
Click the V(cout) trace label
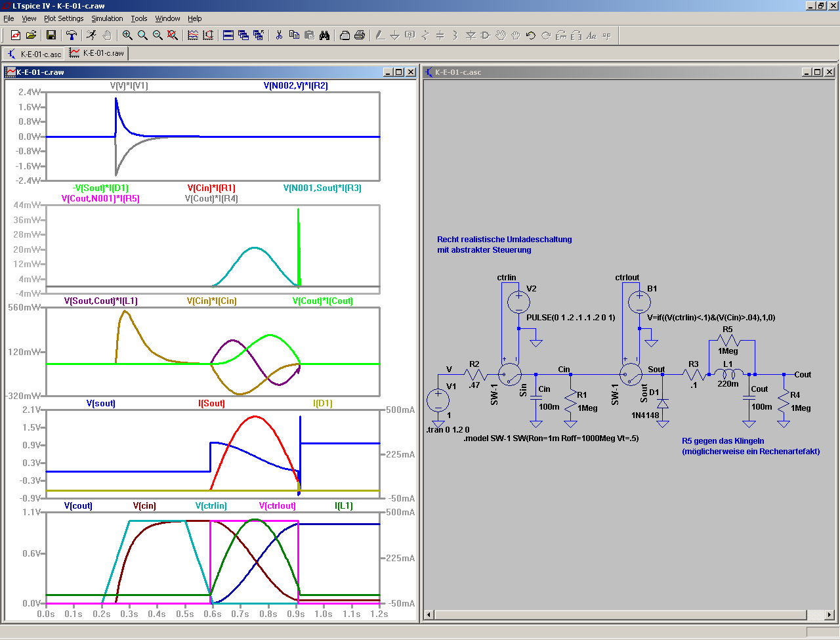tap(78, 506)
